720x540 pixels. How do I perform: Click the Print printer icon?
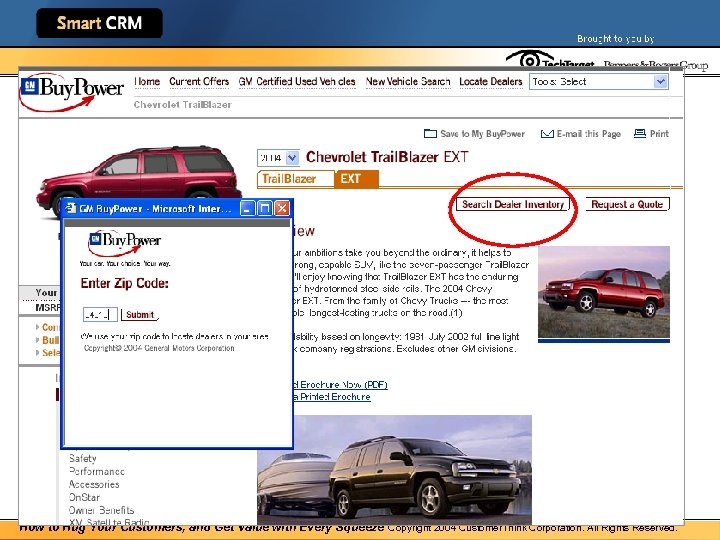640,134
